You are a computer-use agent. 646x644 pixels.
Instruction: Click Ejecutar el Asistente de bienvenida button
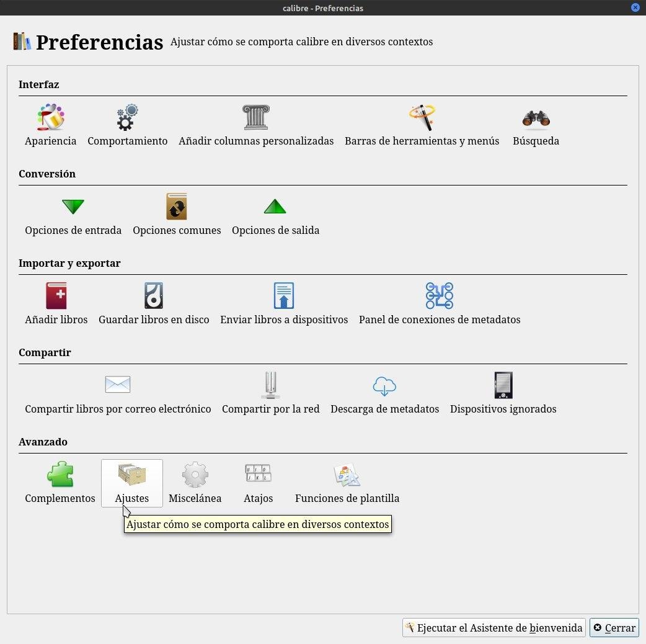[493, 627]
